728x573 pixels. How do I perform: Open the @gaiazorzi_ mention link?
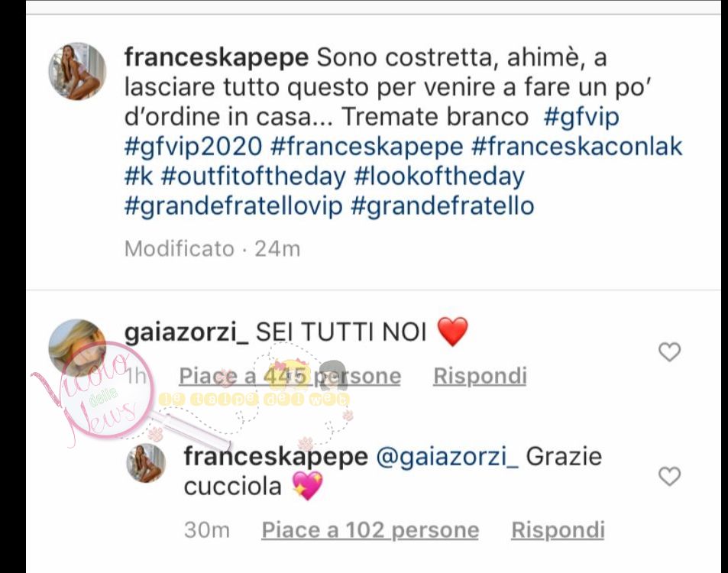447,456
